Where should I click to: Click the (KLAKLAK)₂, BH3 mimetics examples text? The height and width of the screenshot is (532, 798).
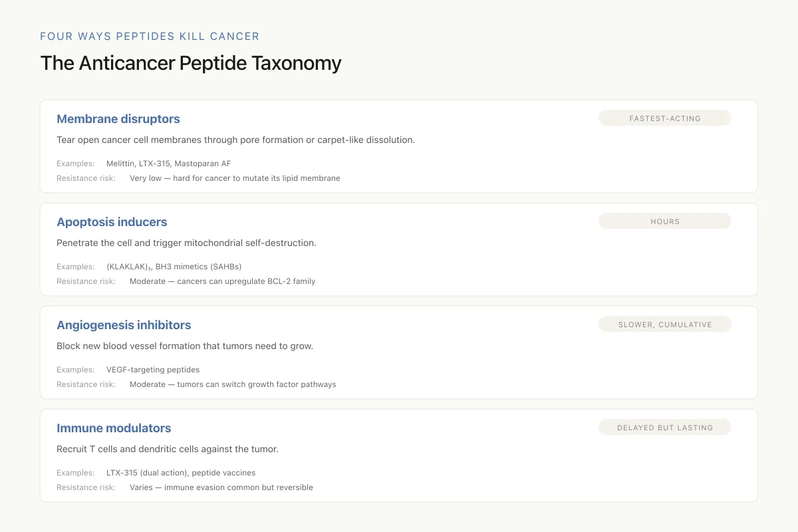pos(174,267)
